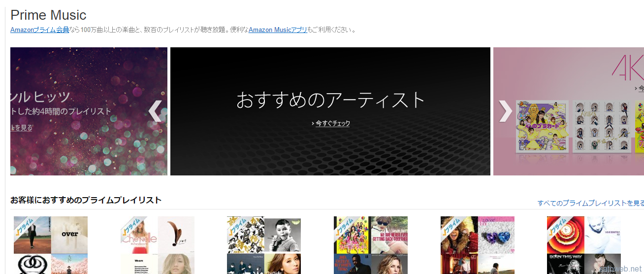The width and height of the screenshot is (644, 274).
Task: Click the お客様におすすめのプライムプレイリスト heading
Action: 86,200
